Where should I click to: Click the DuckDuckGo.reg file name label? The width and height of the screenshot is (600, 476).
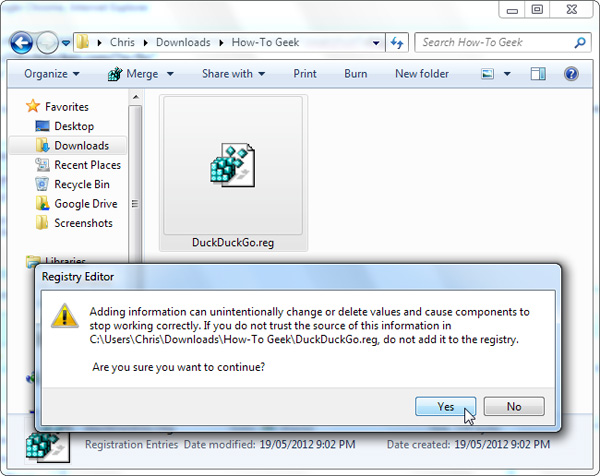tap(233, 243)
